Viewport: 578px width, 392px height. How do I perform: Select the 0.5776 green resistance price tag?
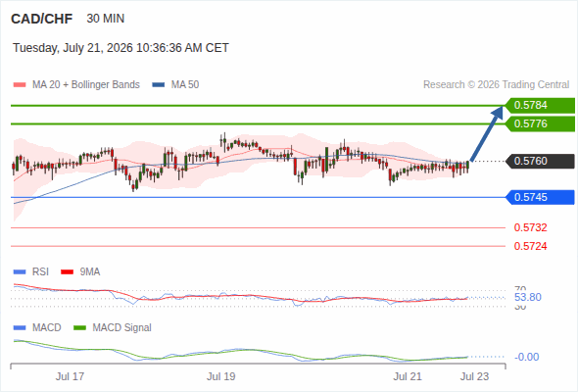pyautogui.click(x=540, y=123)
